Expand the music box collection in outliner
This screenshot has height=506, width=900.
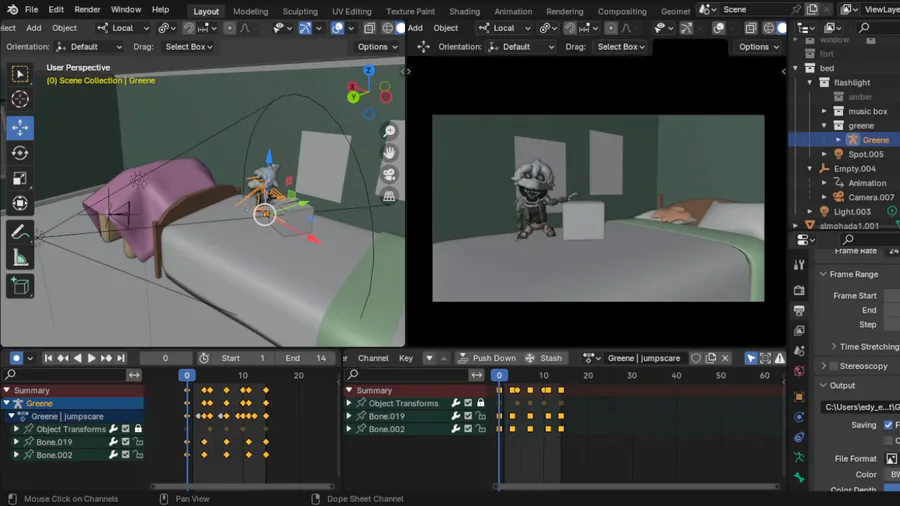click(824, 111)
